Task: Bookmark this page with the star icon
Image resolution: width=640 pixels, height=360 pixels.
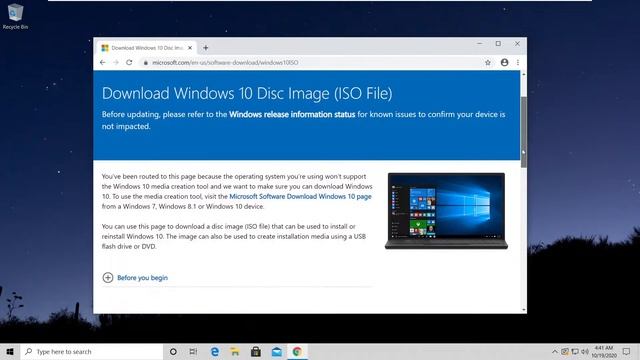Action: pos(488,62)
